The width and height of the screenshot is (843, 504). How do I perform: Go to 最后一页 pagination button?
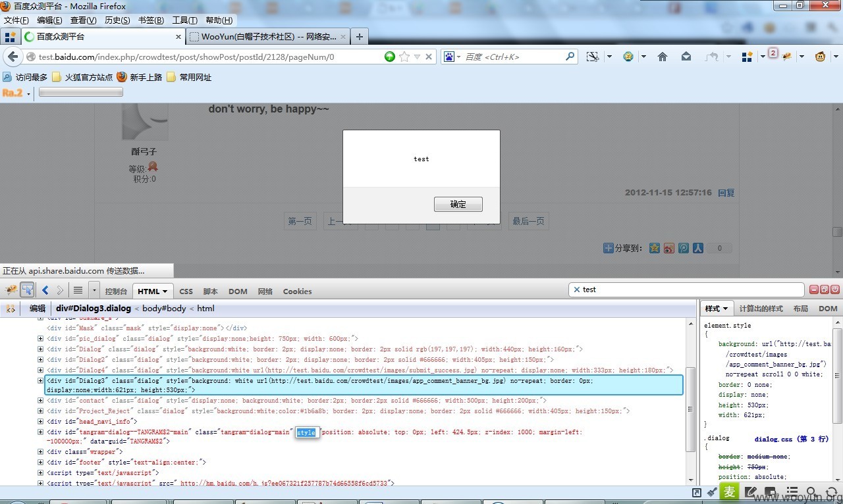(529, 221)
